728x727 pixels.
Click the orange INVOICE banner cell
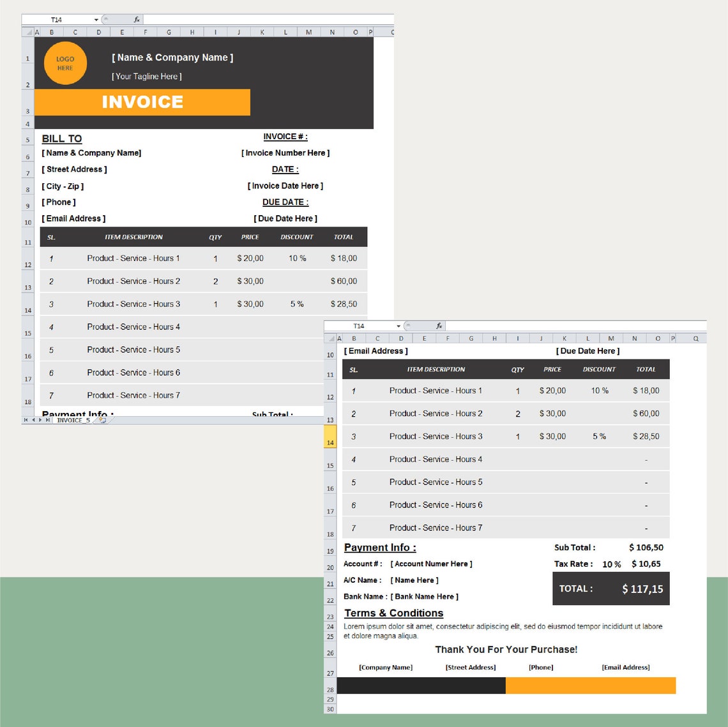click(142, 101)
